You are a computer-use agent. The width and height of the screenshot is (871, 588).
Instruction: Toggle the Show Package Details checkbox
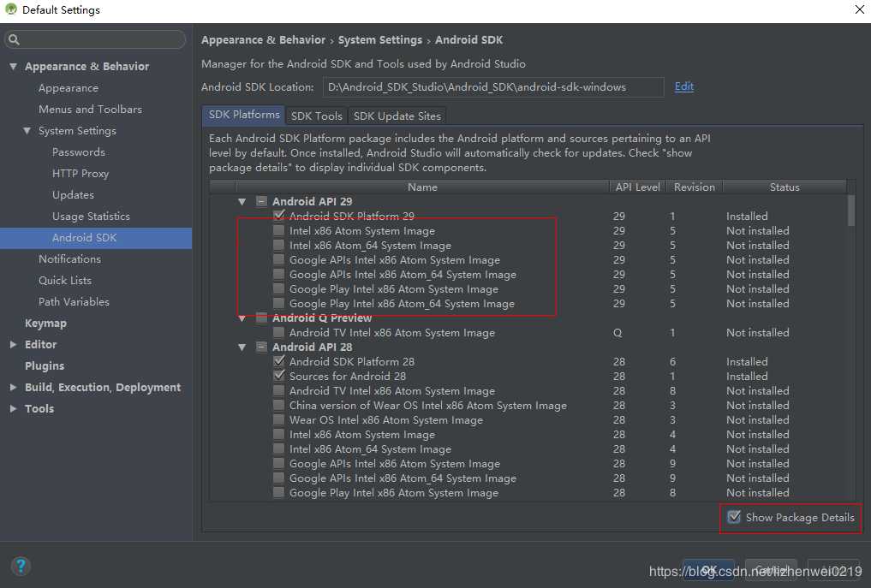click(x=734, y=517)
